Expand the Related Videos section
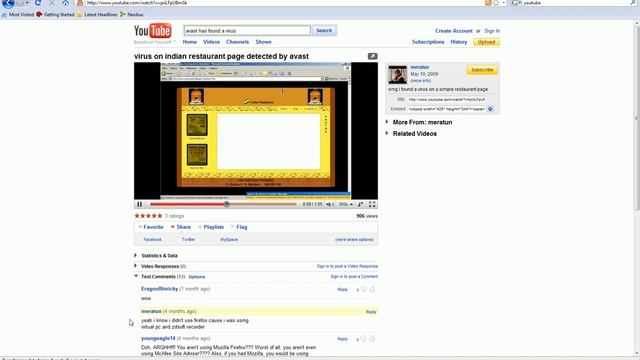This screenshot has width=640, height=360. click(411, 133)
